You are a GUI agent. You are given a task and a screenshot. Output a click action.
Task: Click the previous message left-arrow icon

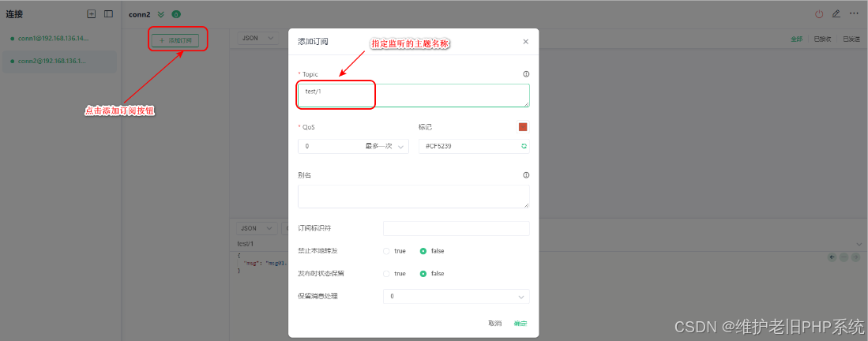tap(832, 257)
